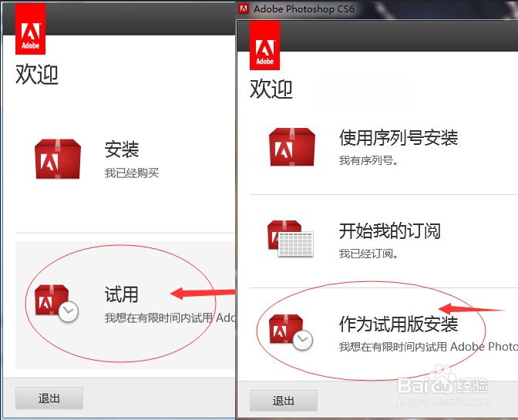Select 使用序列号安装 option

point(399,138)
